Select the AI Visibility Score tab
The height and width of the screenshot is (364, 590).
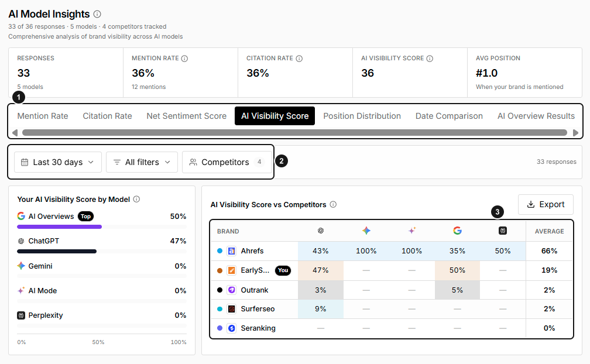[275, 116]
